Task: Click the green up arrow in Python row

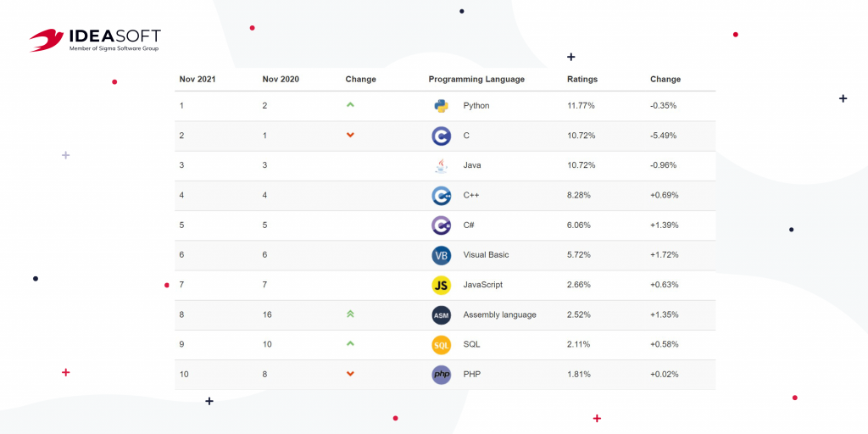Action: pyautogui.click(x=350, y=104)
